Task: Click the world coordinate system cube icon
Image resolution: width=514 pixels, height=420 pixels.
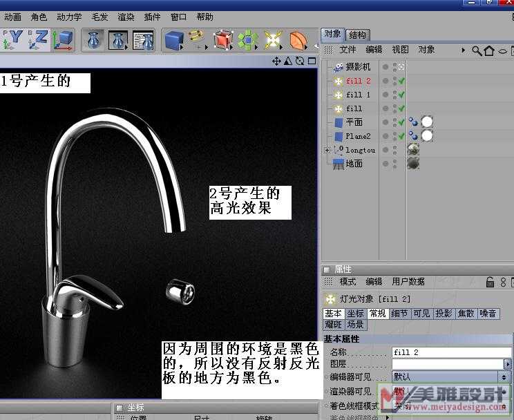Action: 64,41
